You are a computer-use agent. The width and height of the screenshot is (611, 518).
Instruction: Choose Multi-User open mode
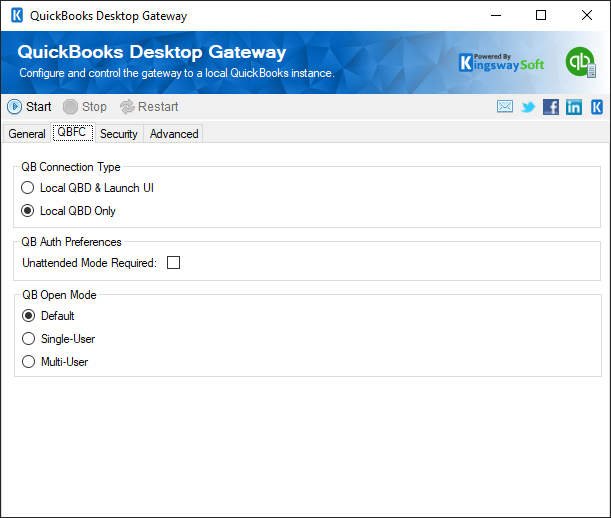[55, 362]
